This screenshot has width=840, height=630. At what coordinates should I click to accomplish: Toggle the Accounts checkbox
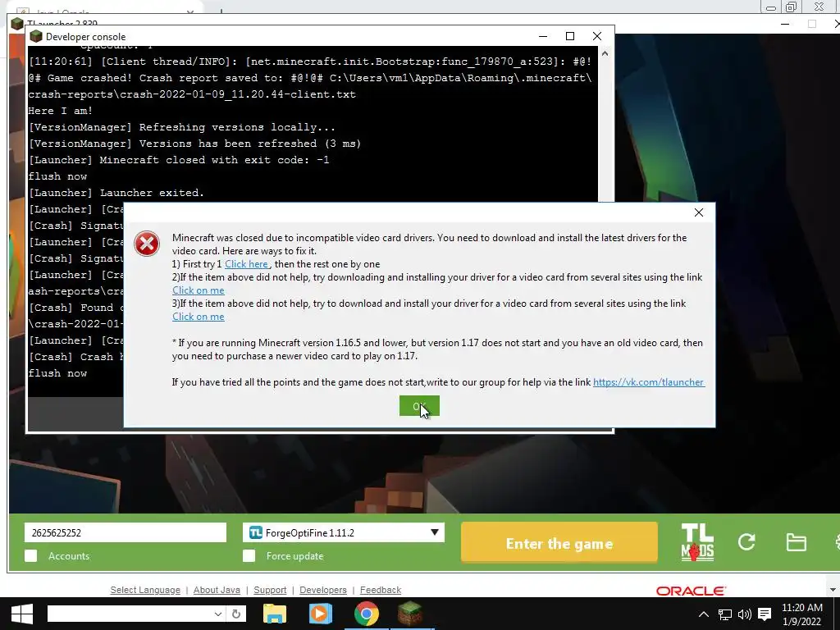pos(31,555)
